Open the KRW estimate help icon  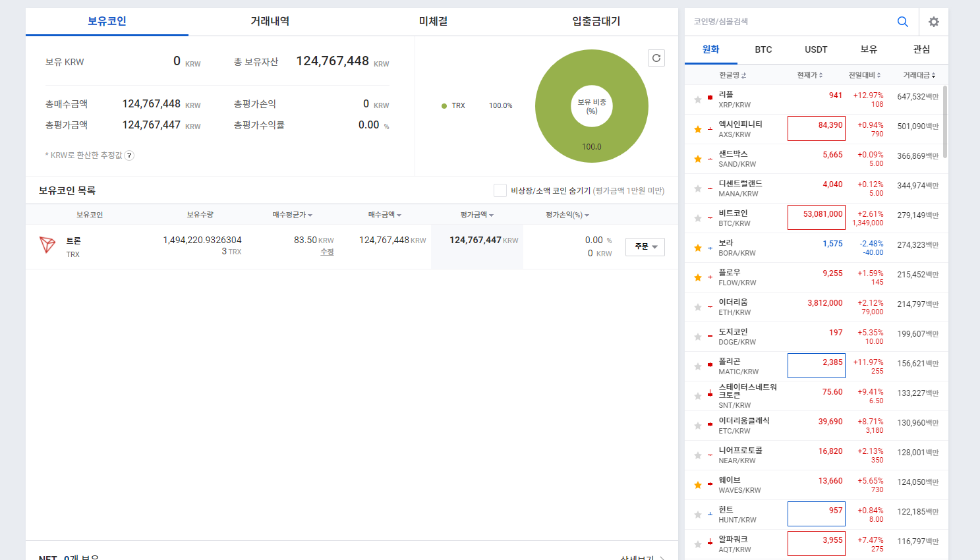(129, 155)
